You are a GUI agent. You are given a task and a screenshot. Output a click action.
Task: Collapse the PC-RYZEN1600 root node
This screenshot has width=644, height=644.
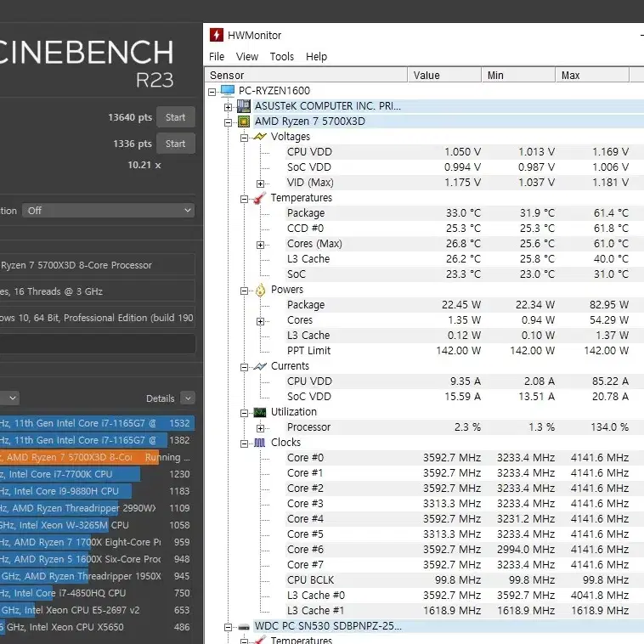[x=212, y=92]
